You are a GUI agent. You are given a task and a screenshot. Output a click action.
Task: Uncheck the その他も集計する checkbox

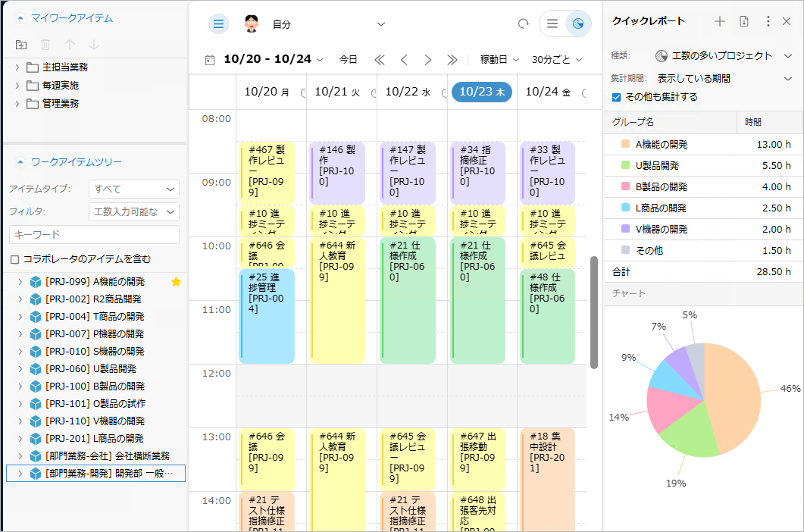pos(616,97)
